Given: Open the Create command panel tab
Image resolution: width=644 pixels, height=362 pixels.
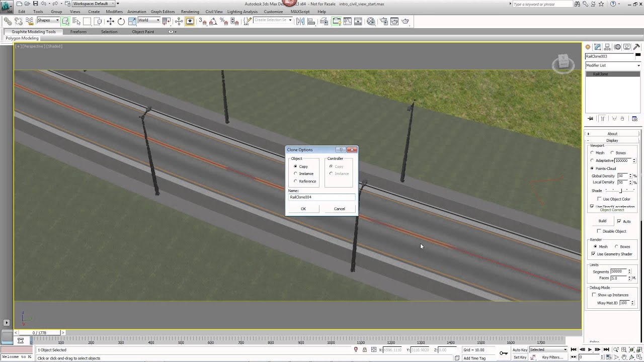Looking at the screenshot, I should tap(588, 47).
